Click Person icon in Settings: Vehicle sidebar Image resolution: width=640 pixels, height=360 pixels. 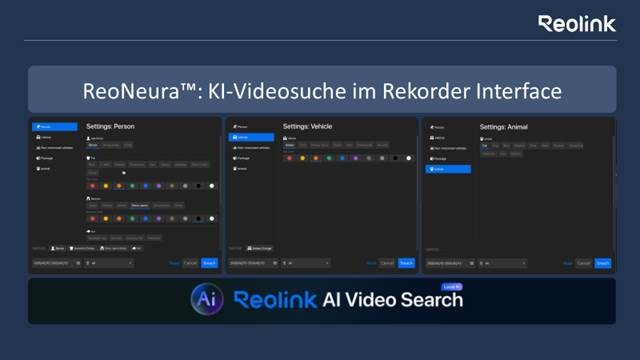[x=235, y=127]
